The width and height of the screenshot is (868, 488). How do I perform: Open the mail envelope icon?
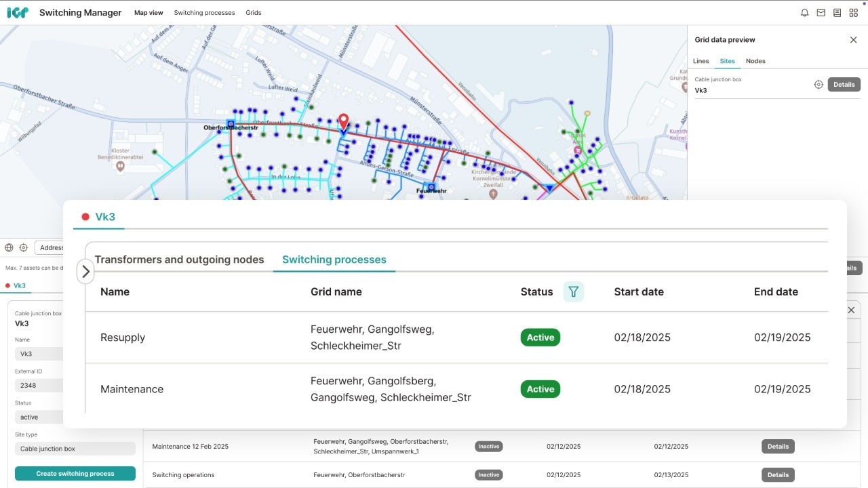tap(821, 13)
